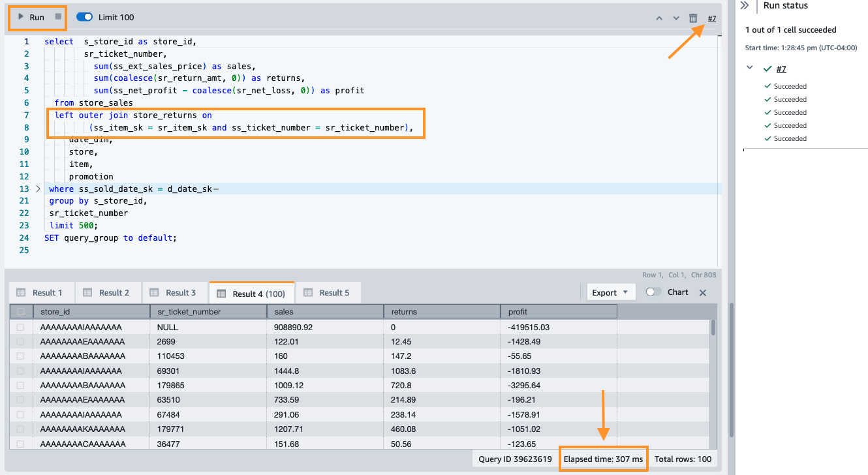The width and height of the screenshot is (868, 475).
Task: Collapse the Run status side panel
Action: pyautogui.click(x=744, y=5)
